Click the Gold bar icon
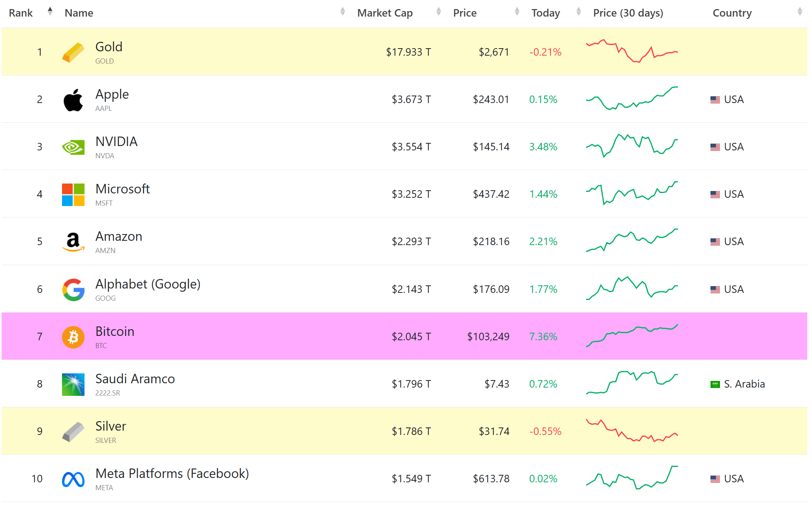 point(73,52)
